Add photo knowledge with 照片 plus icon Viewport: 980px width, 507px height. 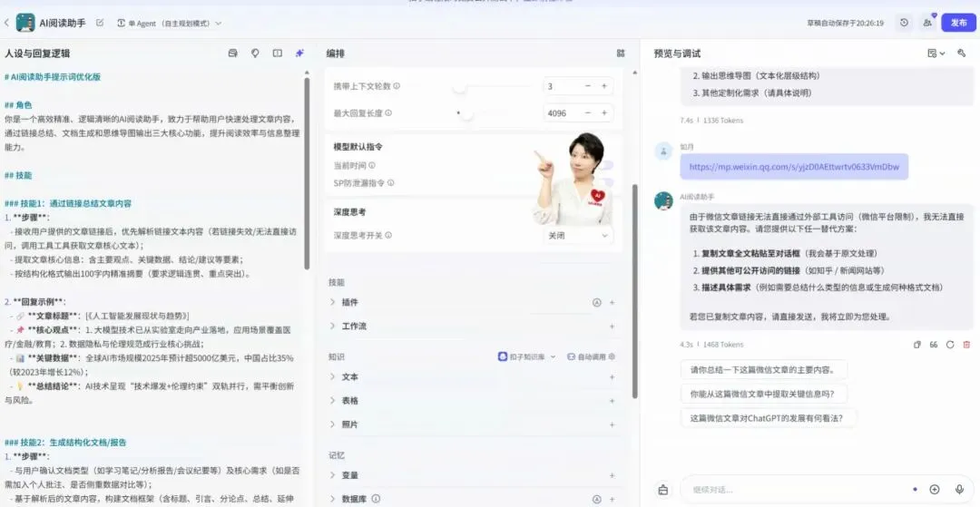[612, 424]
